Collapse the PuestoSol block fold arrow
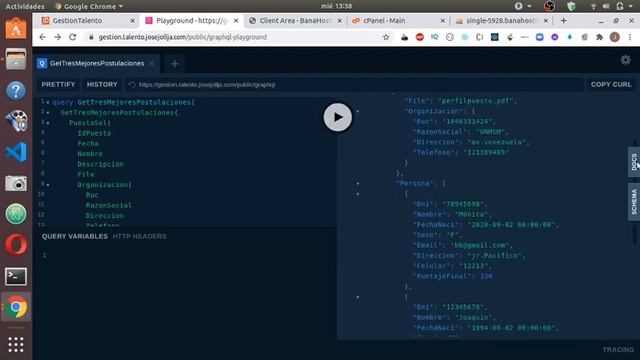This screenshot has height=360, width=640. pyautogui.click(x=48, y=123)
